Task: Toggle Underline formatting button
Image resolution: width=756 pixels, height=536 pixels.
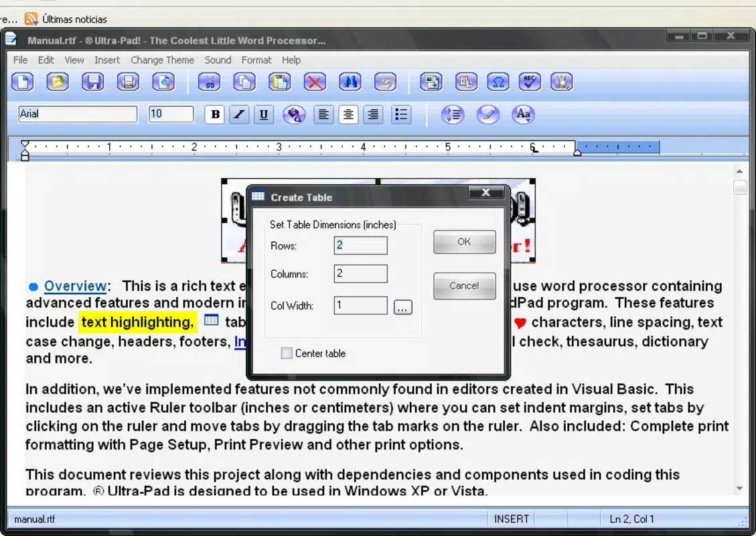Action: coord(264,115)
